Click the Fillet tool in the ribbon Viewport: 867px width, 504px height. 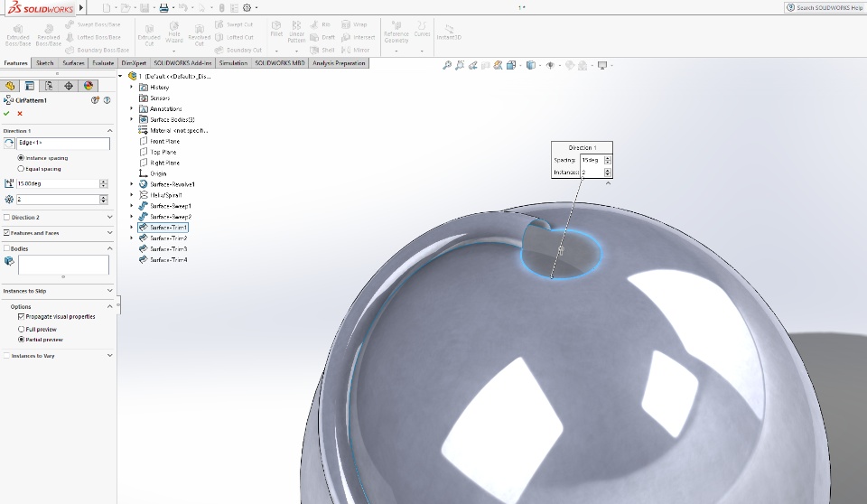pos(276,29)
